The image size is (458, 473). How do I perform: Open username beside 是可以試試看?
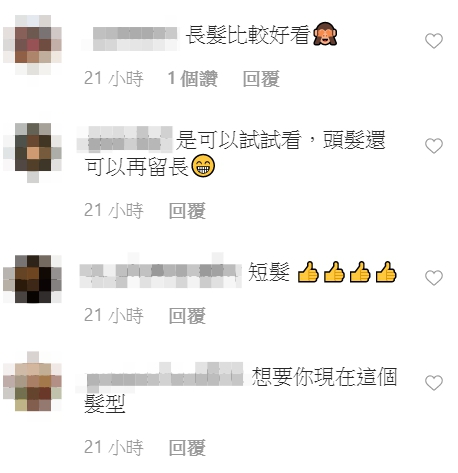pyautogui.click(x=125, y=139)
